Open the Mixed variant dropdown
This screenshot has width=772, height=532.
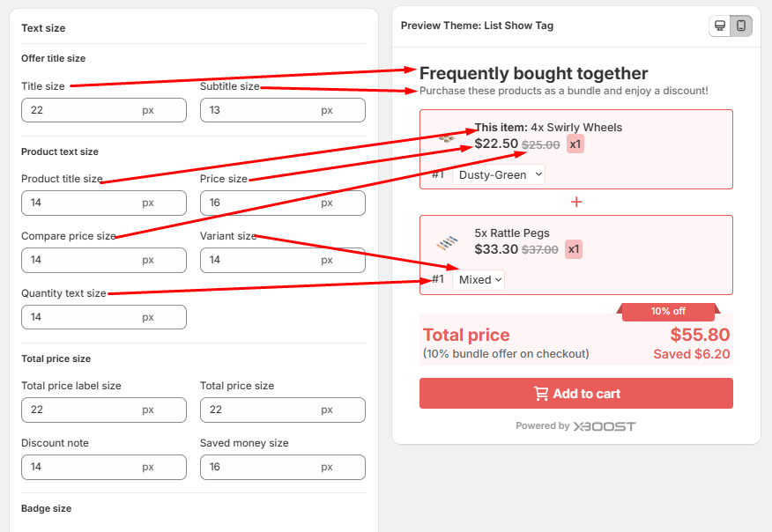(479, 280)
